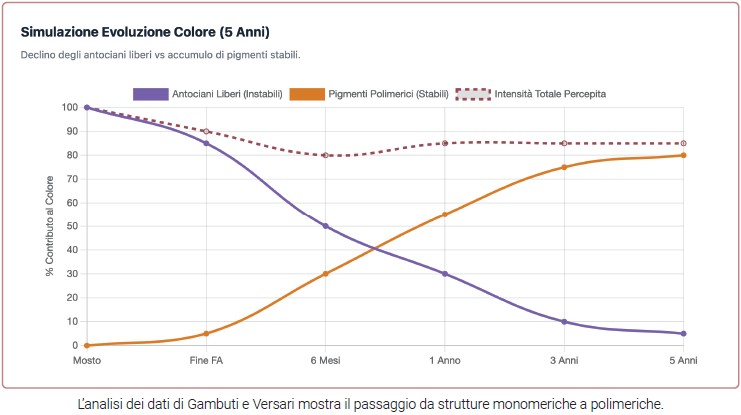Select the orange data point at 5 Anni
741x415 pixels.
click(683, 155)
